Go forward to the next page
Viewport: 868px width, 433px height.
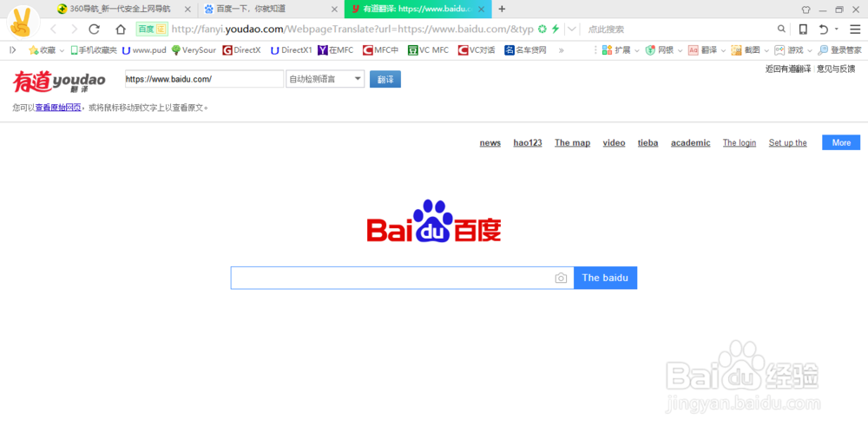click(x=74, y=30)
